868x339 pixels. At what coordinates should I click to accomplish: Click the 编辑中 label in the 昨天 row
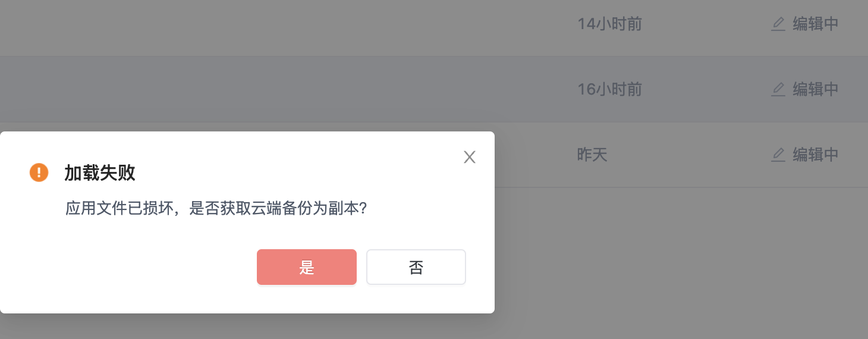click(816, 155)
